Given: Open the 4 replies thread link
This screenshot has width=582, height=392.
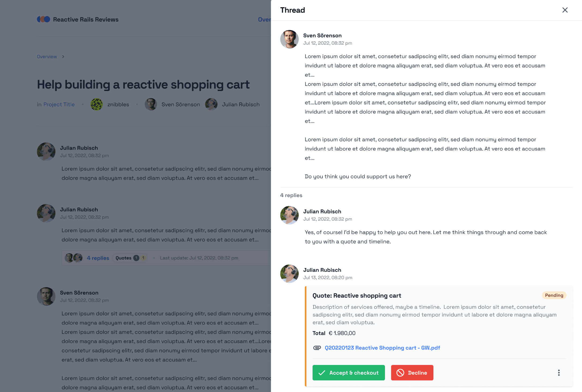Looking at the screenshot, I should [98, 258].
